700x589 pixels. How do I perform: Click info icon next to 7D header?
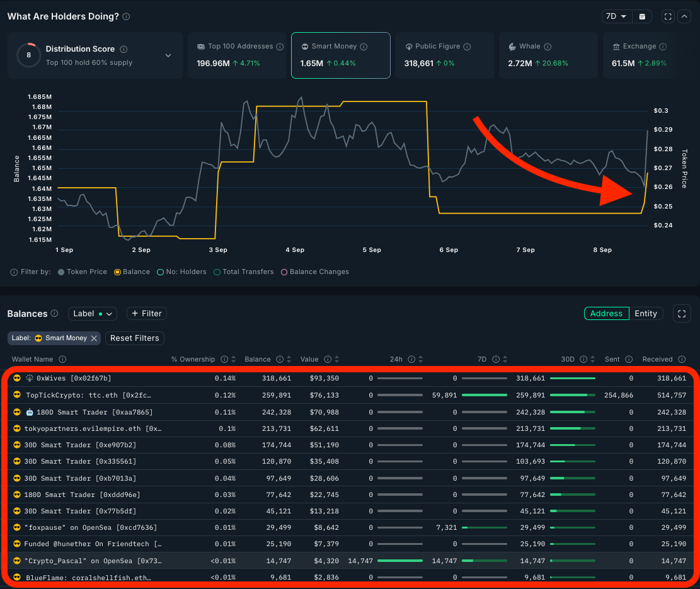496,359
